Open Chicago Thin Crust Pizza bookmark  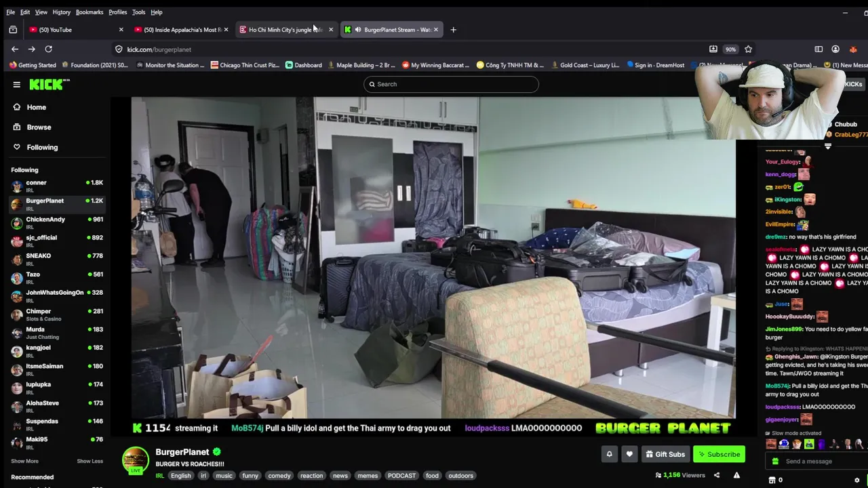pos(245,65)
